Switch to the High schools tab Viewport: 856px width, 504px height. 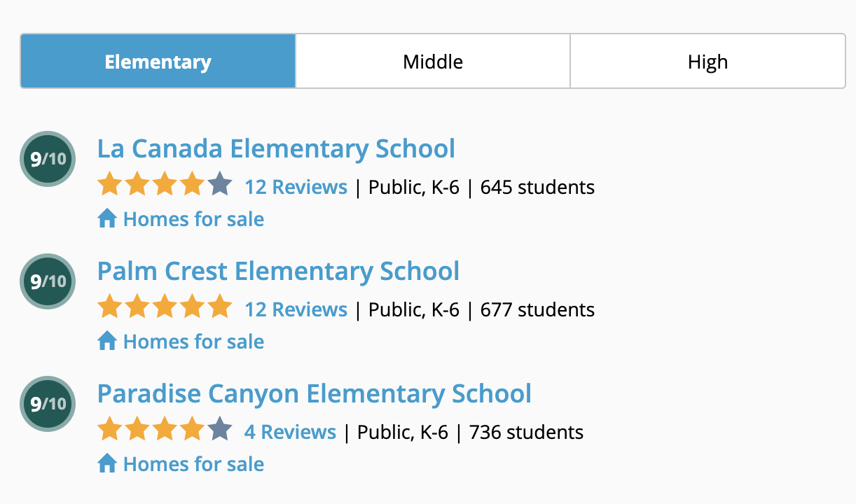pyautogui.click(x=707, y=61)
